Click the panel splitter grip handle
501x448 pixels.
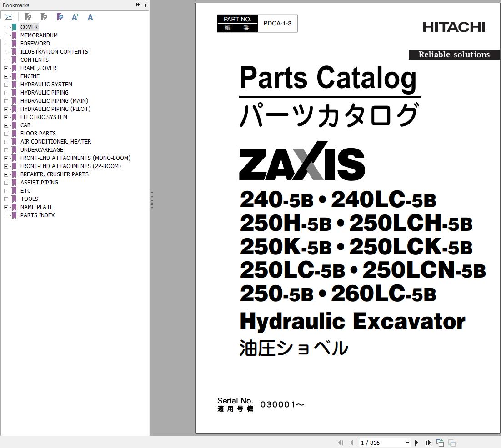[x=152, y=200]
